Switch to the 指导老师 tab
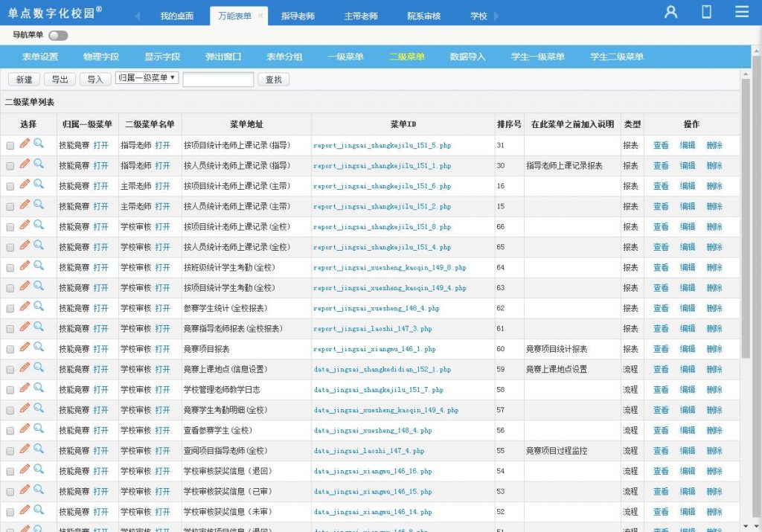This screenshot has width=762, height=532. [x=298, y=16]
